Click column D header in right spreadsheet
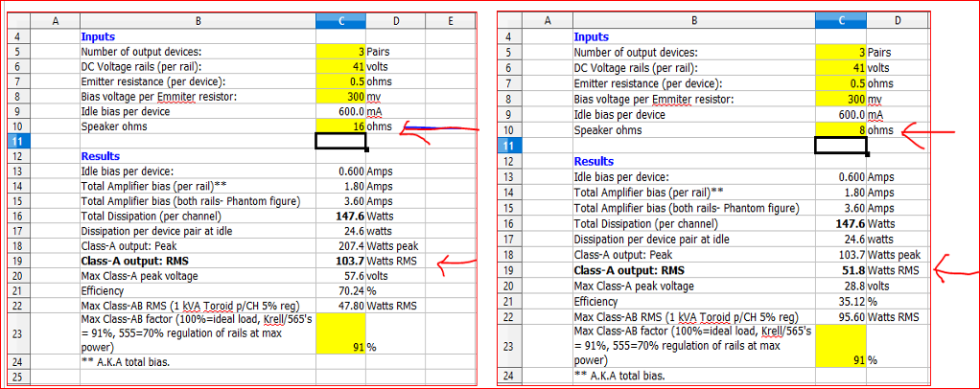This screenshot has width=980, height=389. [898, 21]
